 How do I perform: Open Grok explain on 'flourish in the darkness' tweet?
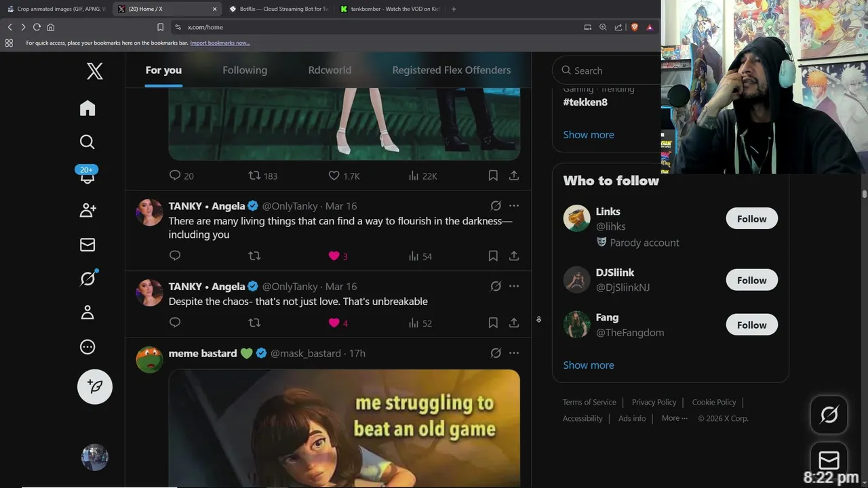tap(496, 205)
